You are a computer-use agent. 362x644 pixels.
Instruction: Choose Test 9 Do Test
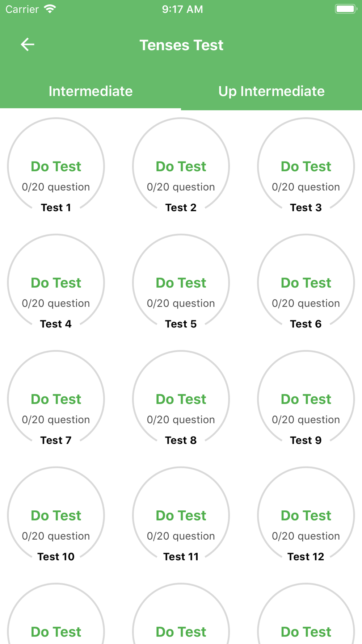click(x=306, y=399)
